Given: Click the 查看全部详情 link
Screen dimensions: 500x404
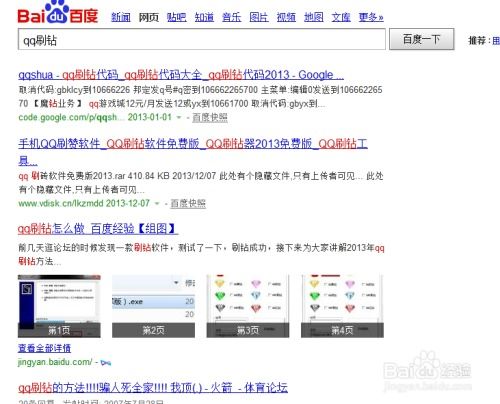Looking at the screenshot, I should point(44,348).
